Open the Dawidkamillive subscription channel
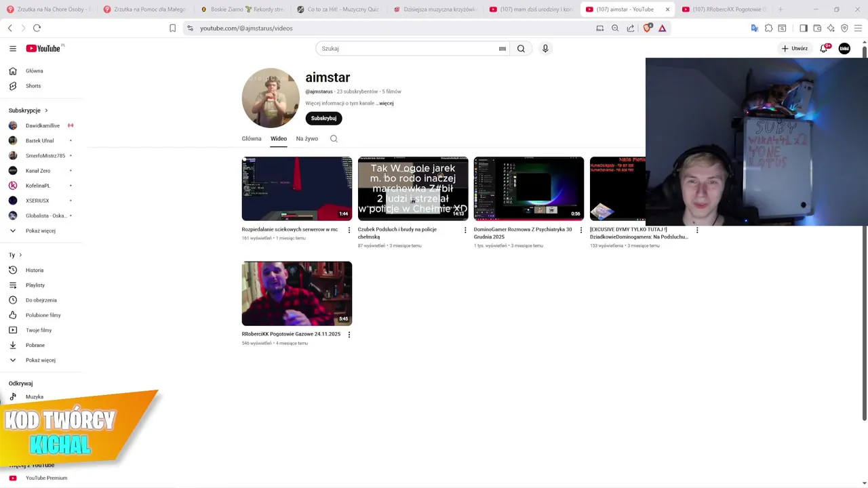 coord(41,125)
